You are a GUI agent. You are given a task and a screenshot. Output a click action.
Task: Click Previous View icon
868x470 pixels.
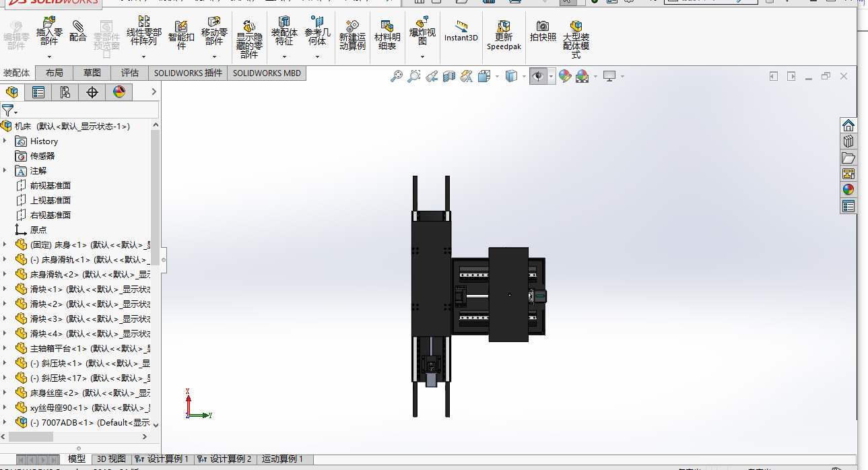click(432, 76)
